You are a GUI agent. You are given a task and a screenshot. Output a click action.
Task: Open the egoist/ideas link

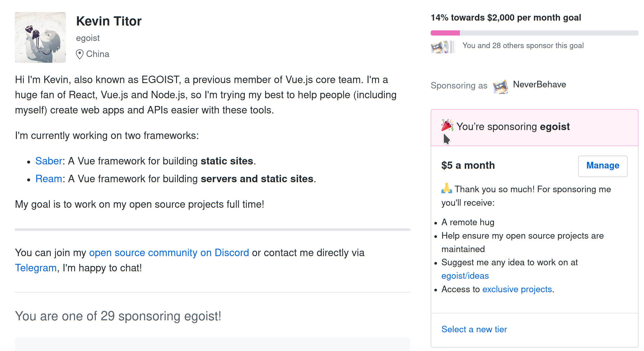[x=465, y=276]
